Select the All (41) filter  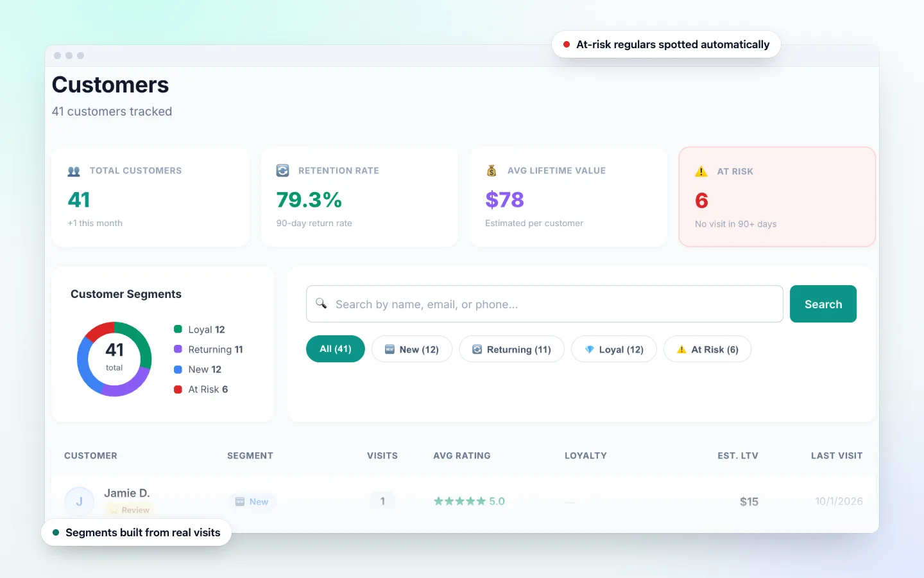point(336,349)
